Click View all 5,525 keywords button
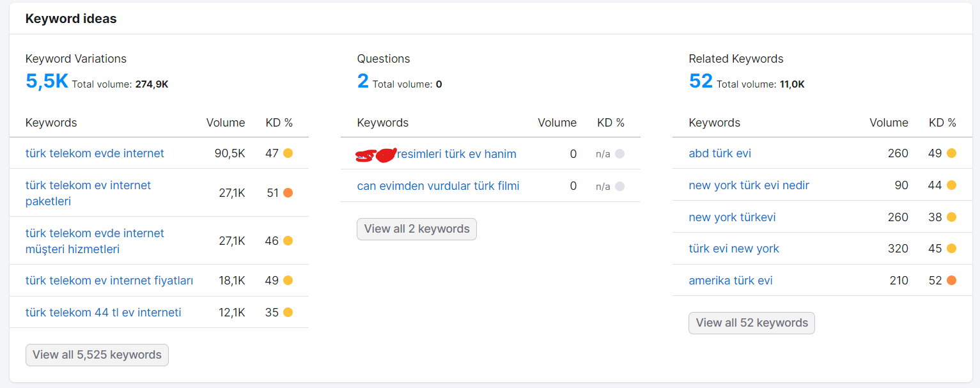 point(97,355)
